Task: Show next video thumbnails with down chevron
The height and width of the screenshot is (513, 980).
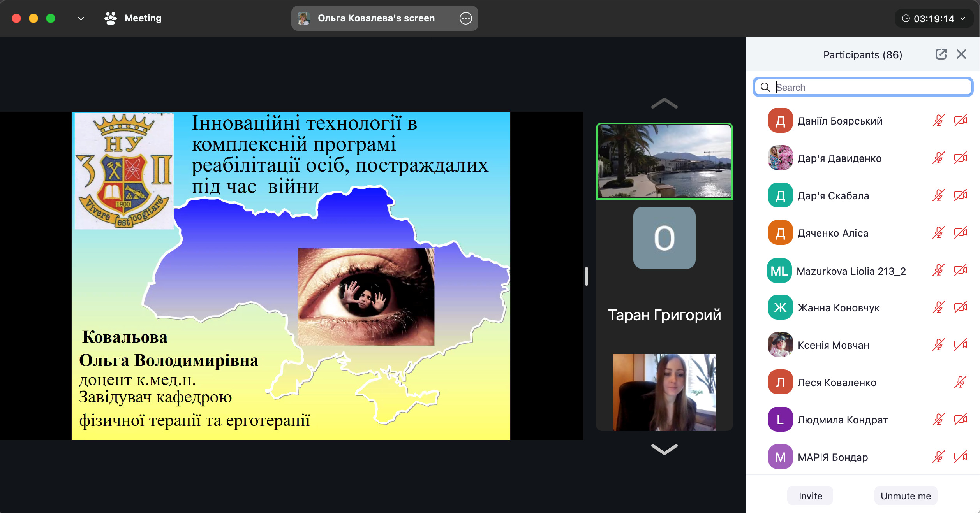Action: coord(664,449)
